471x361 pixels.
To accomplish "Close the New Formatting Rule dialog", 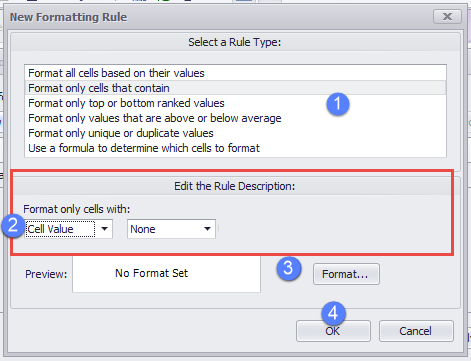I will tap(447, 17).
